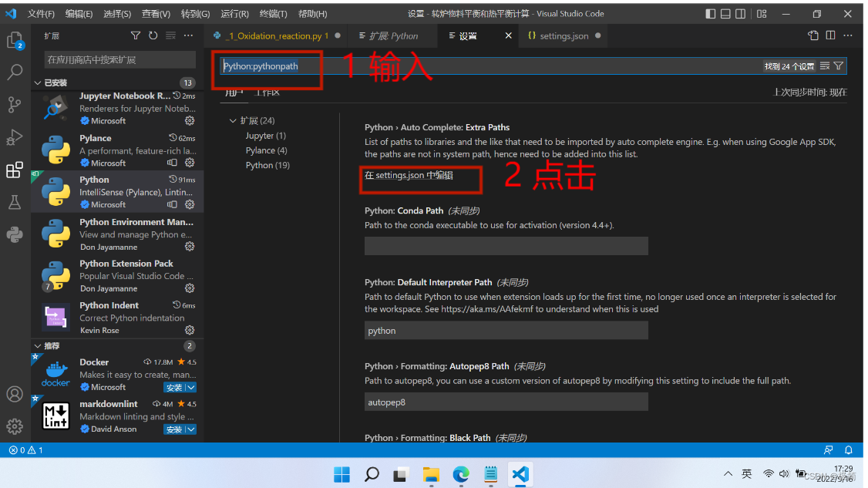Image resolution: width=868 pixels, height=488 pixels.
Task: Switch to settings.json tab
Action: point(564,35)
